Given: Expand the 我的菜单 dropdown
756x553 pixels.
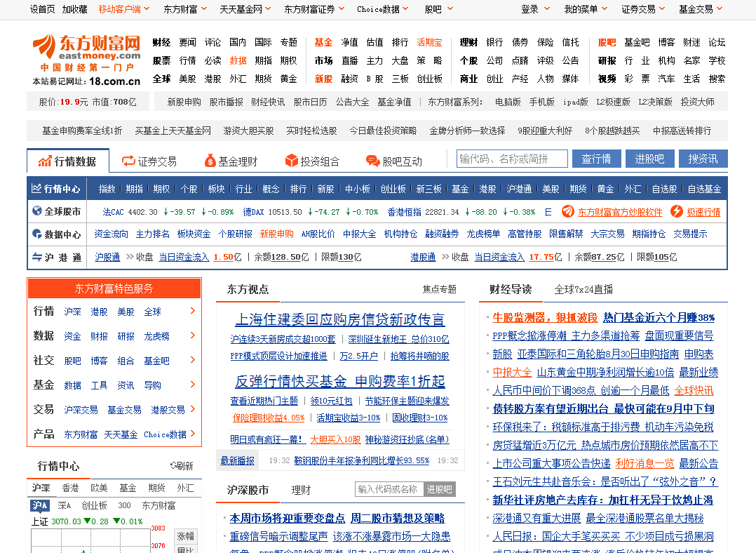Looking at the screenshot, I should click(585, 9).
